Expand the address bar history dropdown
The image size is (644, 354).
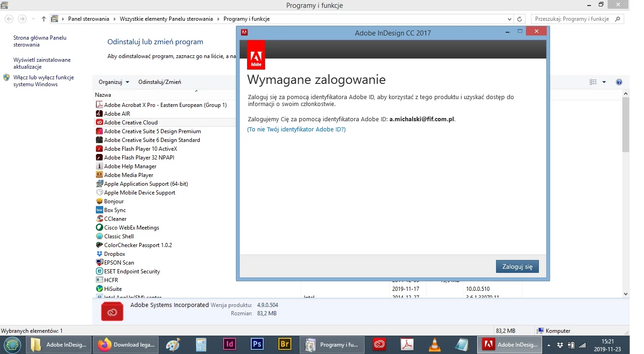509,19
